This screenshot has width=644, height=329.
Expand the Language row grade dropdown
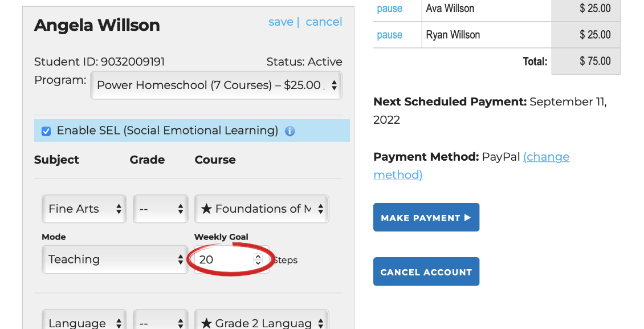tap(160, 323)
